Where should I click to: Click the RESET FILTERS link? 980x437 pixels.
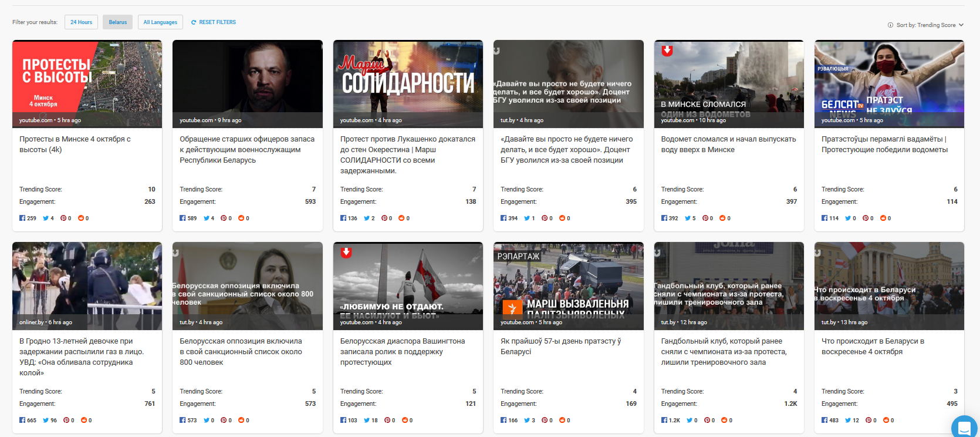tap(217, 22)
